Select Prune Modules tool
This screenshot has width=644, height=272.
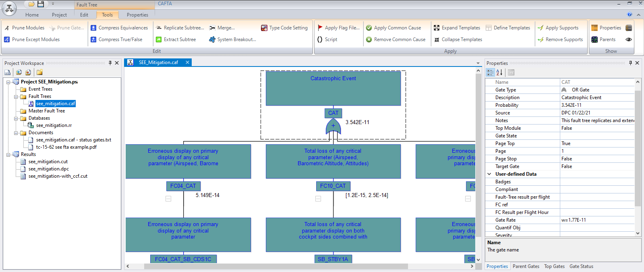click(x=24, y=28)
